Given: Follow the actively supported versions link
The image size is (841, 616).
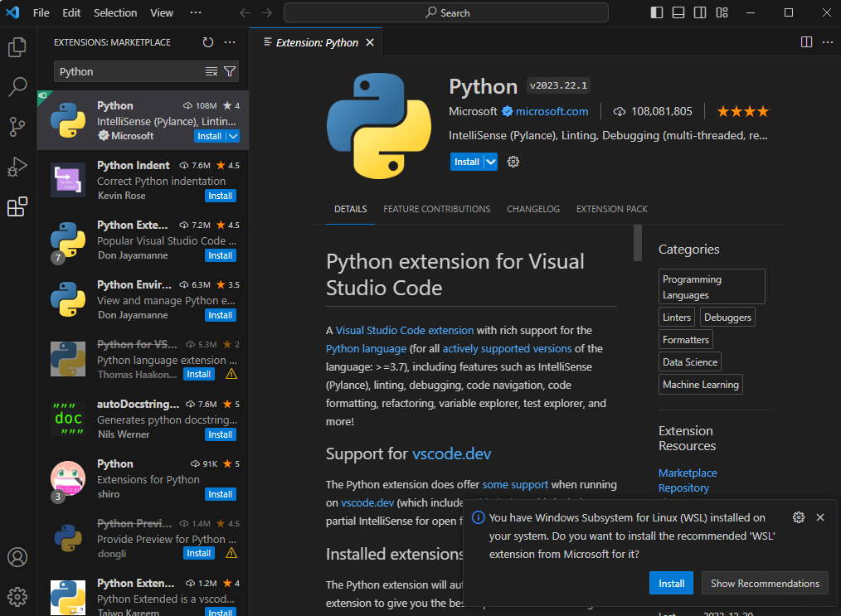Looking at the screenshot, I should pos(507,348).
